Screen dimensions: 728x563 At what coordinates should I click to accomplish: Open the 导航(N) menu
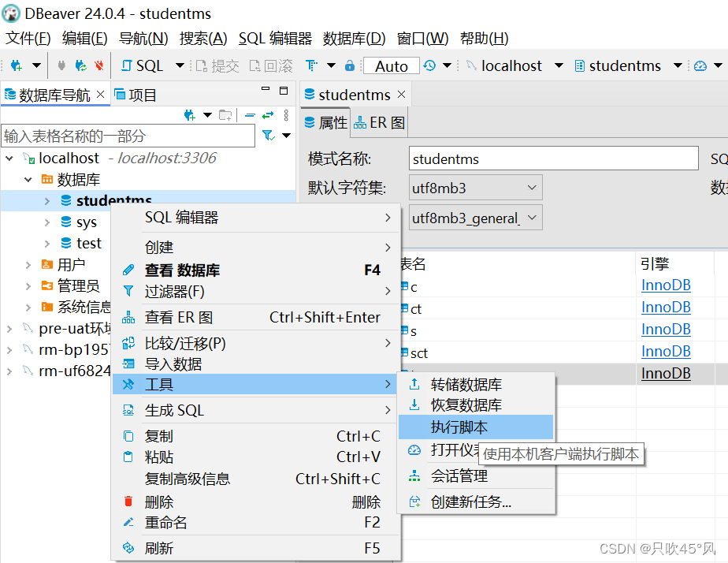click(x=143, y=38)
